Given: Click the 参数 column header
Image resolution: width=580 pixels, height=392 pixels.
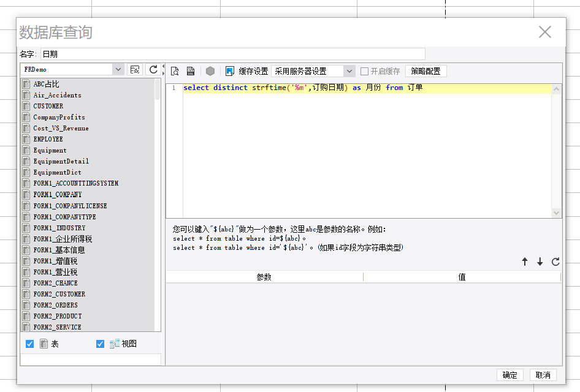Looking at the screenshot, I should click(x=264, y=277).
